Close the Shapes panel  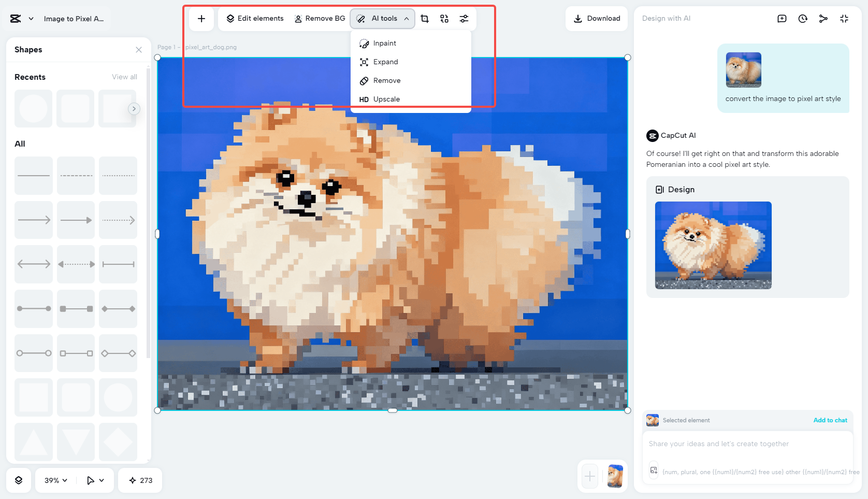pyautogui.click(x=138, y=50)
